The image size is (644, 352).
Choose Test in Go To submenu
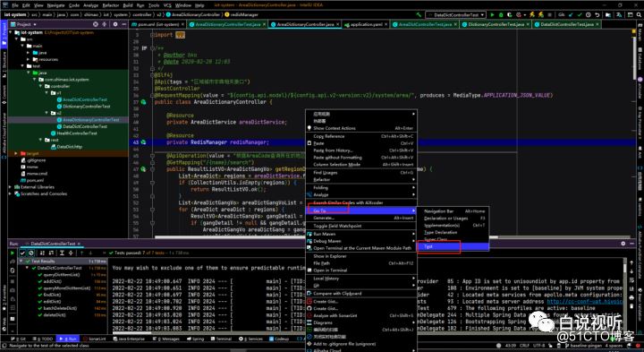(x=453, y=246)
